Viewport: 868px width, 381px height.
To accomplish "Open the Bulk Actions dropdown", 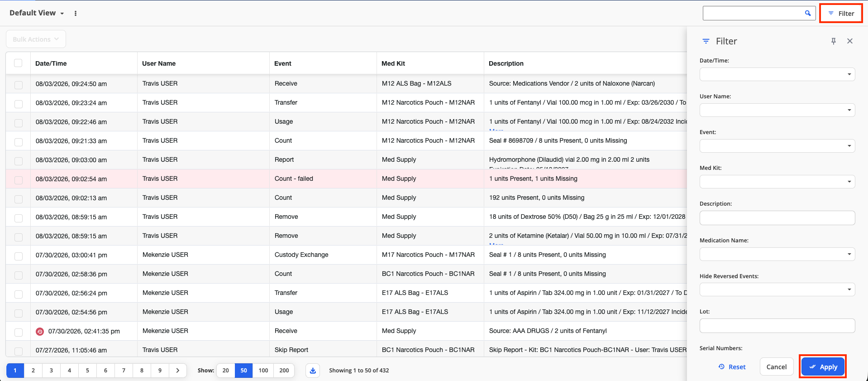I will pyautogui.click(x=36, y=39).
